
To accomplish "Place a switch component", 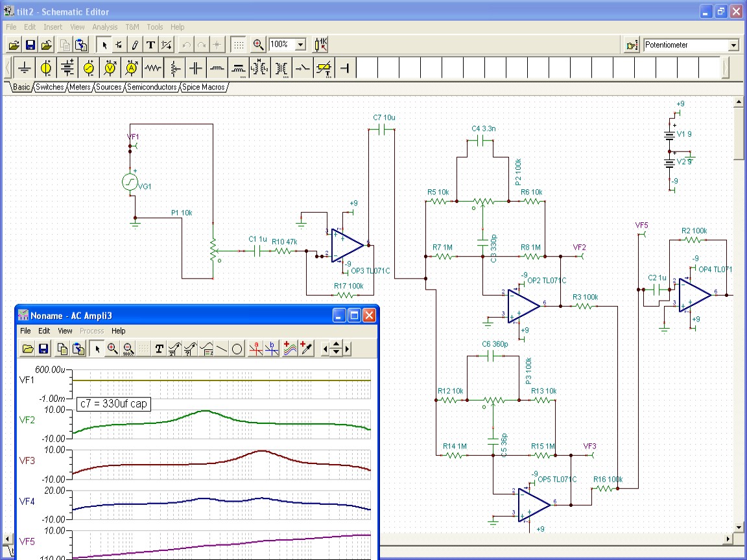I will coord(303,68).
